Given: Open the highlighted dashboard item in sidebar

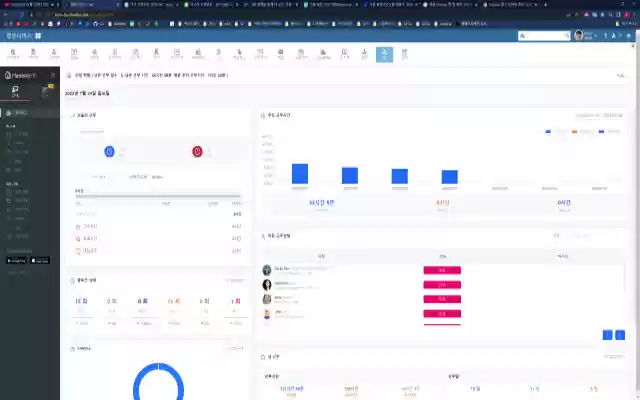Looking at the screenshot, I should [x=29, y=113].
